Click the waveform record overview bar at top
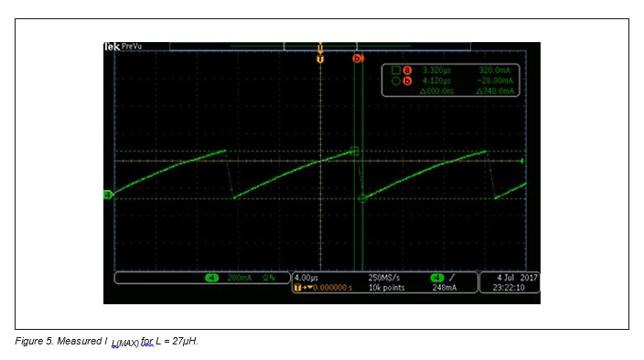Screen dimensions: 644x360 coord(320,47)
